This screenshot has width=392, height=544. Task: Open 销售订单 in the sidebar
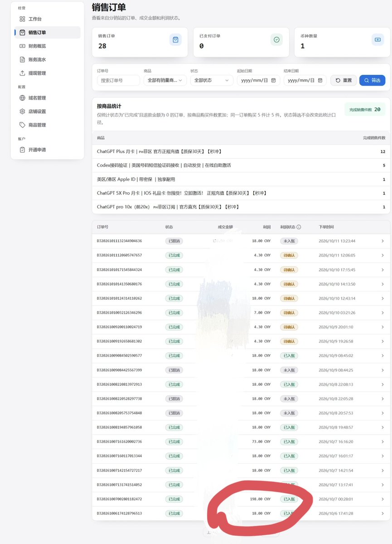click(48, 33)
